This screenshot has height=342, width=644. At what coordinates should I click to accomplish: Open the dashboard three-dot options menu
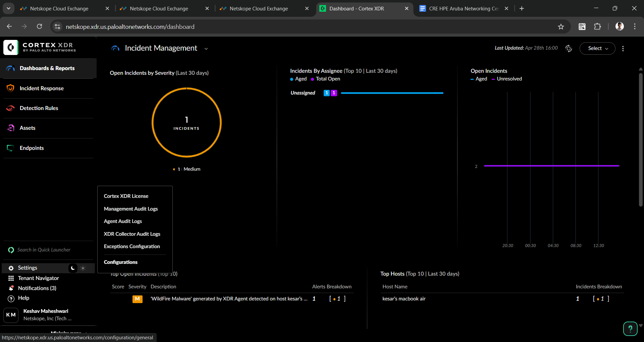tap(623, 49)
